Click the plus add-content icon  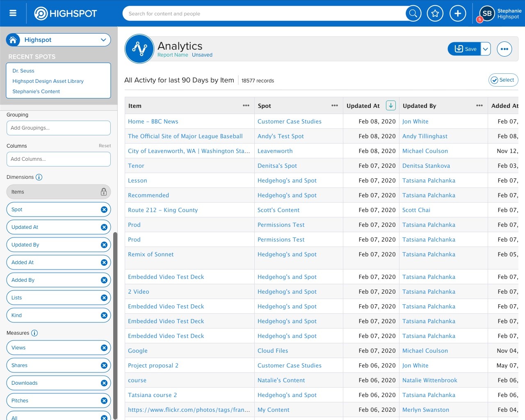[x=458, y=14]
